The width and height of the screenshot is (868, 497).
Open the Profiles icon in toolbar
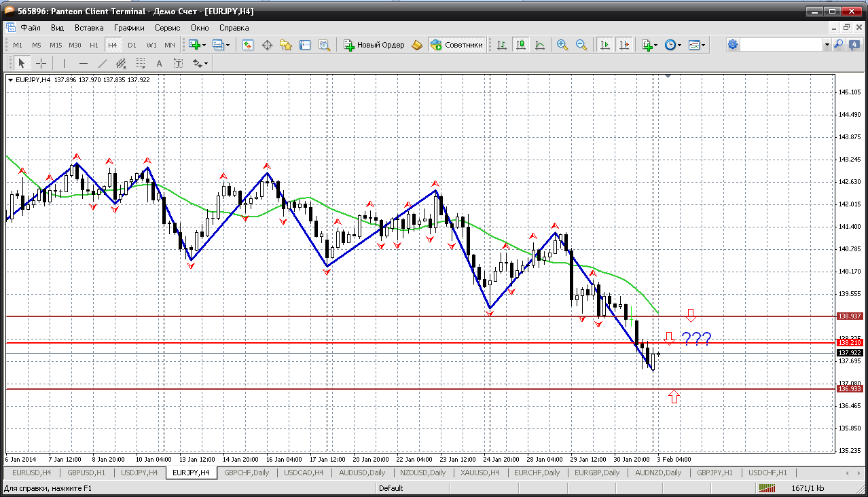pos(218,45)
